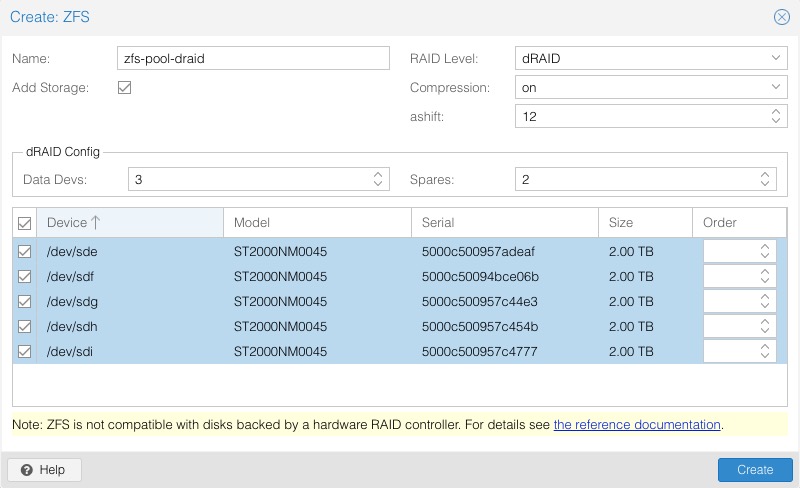Deselect the /dev/sdg disk checkbox

click(x=24, y=302)
